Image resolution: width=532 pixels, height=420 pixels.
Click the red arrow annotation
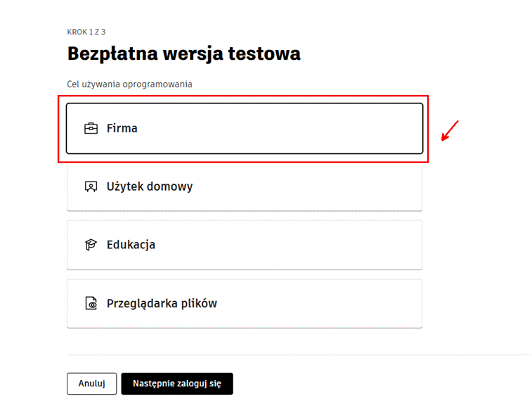click(450, 131)
